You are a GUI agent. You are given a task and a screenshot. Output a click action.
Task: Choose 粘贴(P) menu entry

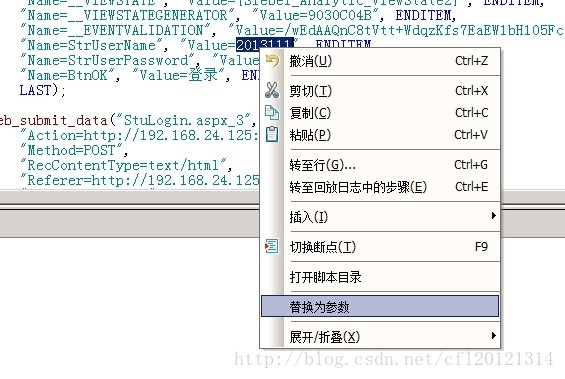point(380,135)
